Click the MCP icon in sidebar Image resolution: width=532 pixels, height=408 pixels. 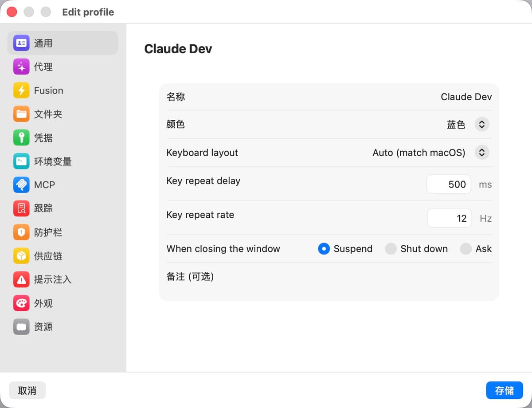pyautogui.click(x=21, y=185)
